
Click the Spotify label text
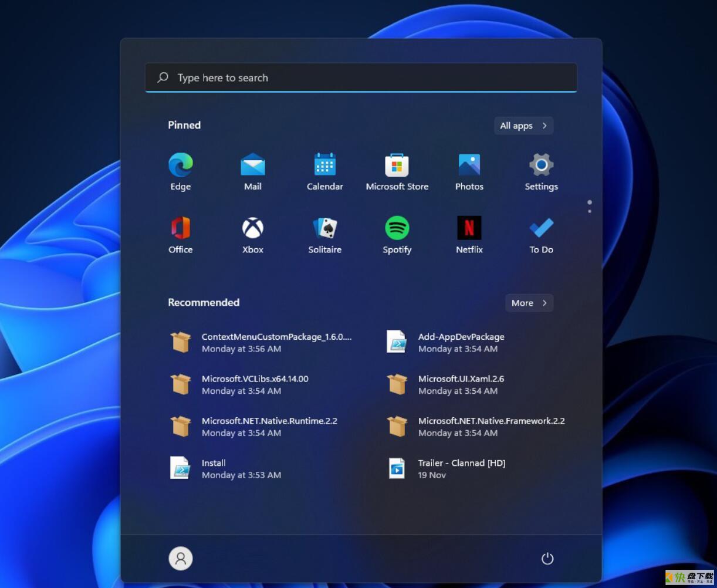pyautogui.click(x=397, y=250)
